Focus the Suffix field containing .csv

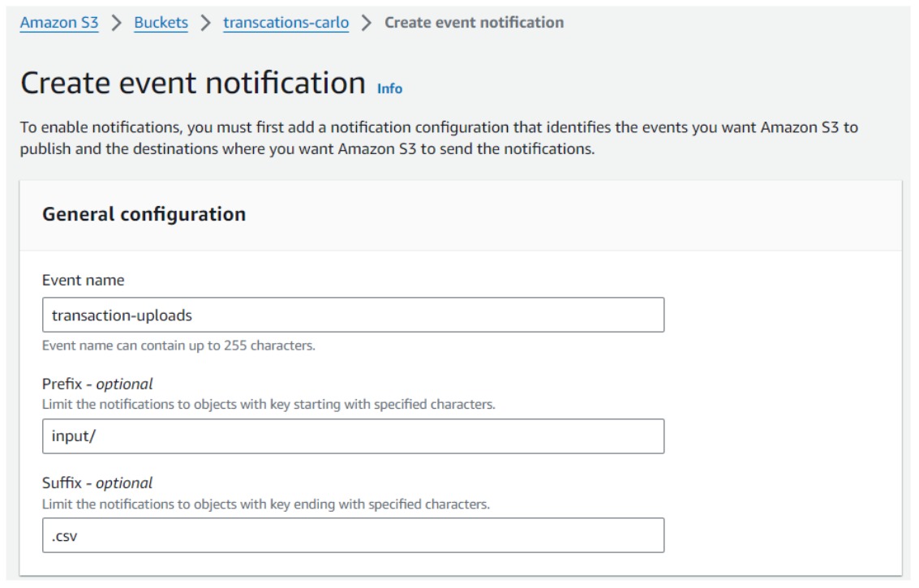pyautogui.click(x=353, y=536)
